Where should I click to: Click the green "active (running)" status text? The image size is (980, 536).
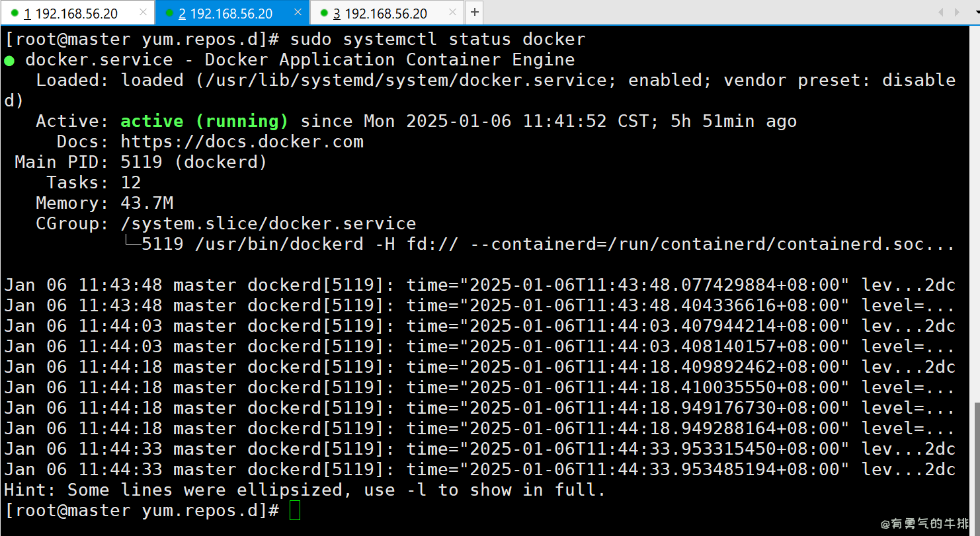(204, 122)
